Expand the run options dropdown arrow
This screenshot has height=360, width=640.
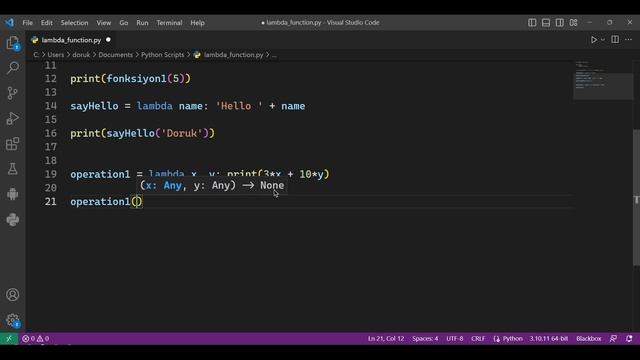(x=603, y=40)
